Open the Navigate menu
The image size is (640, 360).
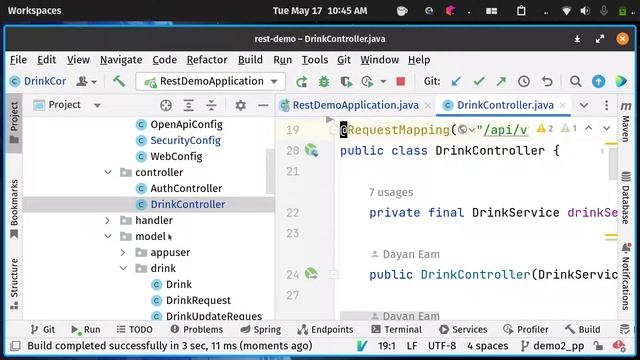pos(121,60)
